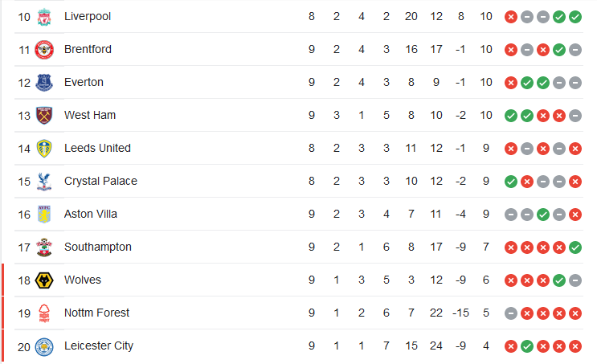This screenshot has height=364, width=597.
Task: Select the Aston Villa crest
Action: click(44, 214)
